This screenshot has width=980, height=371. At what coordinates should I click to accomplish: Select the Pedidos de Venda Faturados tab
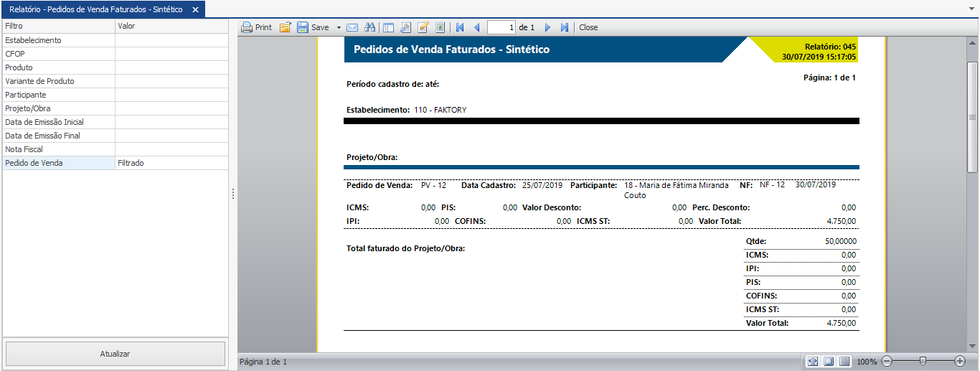coord(95,9)
